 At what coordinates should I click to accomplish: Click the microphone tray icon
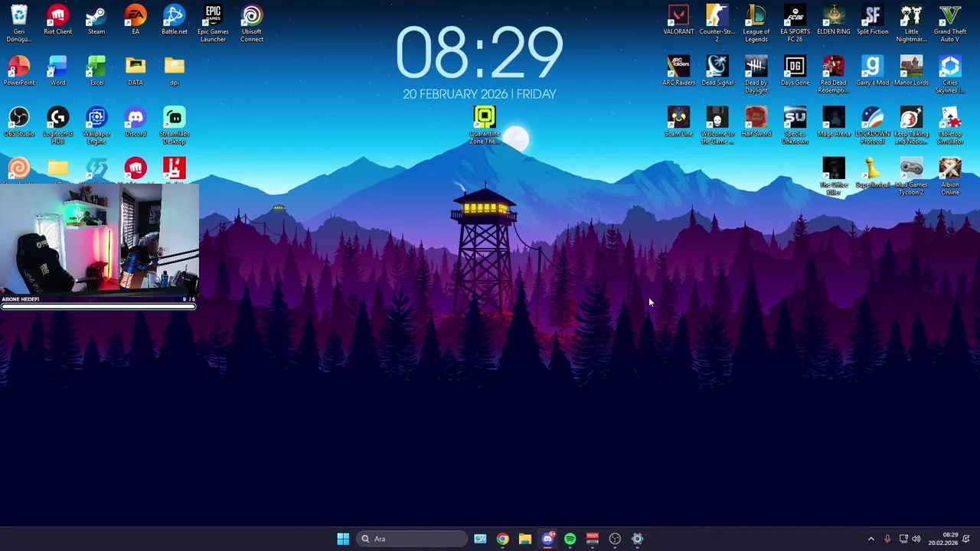pyautogui.click(x=887, y=539)
